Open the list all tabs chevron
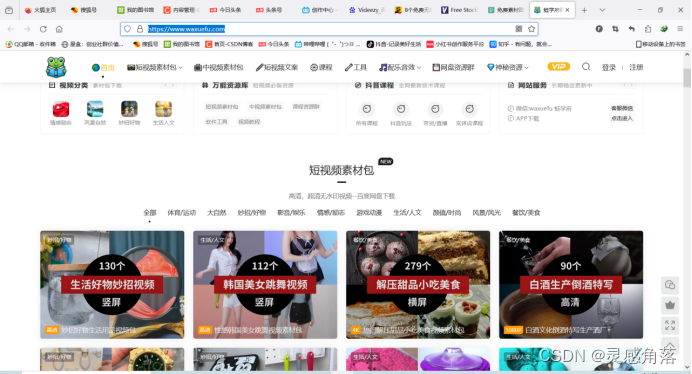 (602, 10)
